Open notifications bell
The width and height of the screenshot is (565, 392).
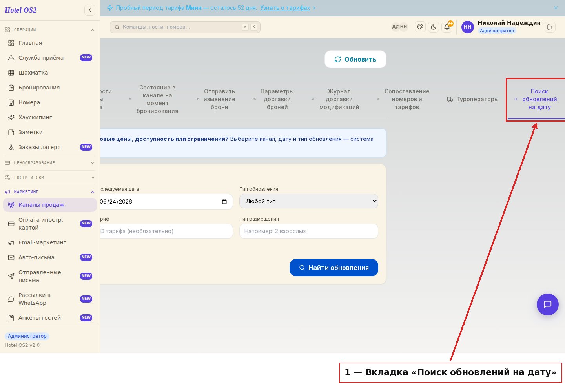tap(447, 27)
